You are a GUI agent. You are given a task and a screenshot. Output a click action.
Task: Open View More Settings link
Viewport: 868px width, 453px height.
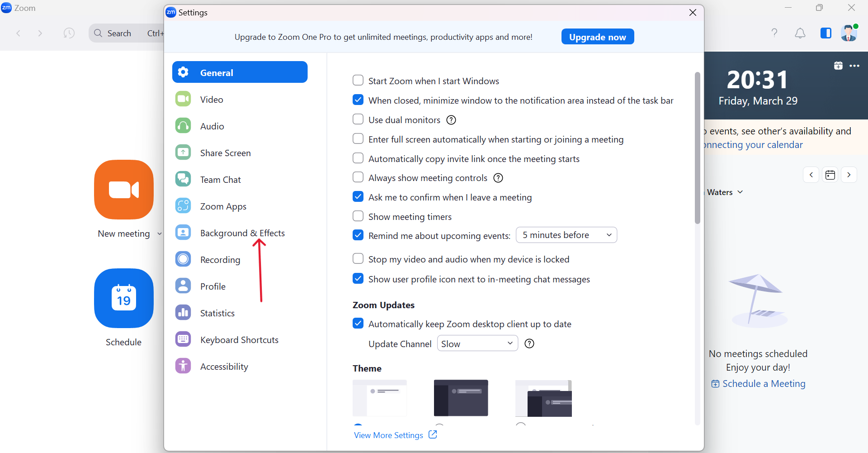coord(395,435)
